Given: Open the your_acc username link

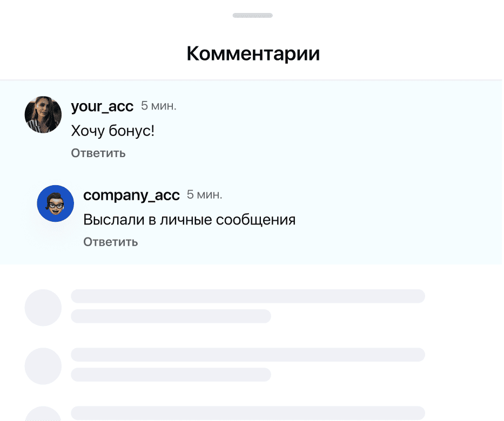Looking at the screenshot, I should coord(102,106).
